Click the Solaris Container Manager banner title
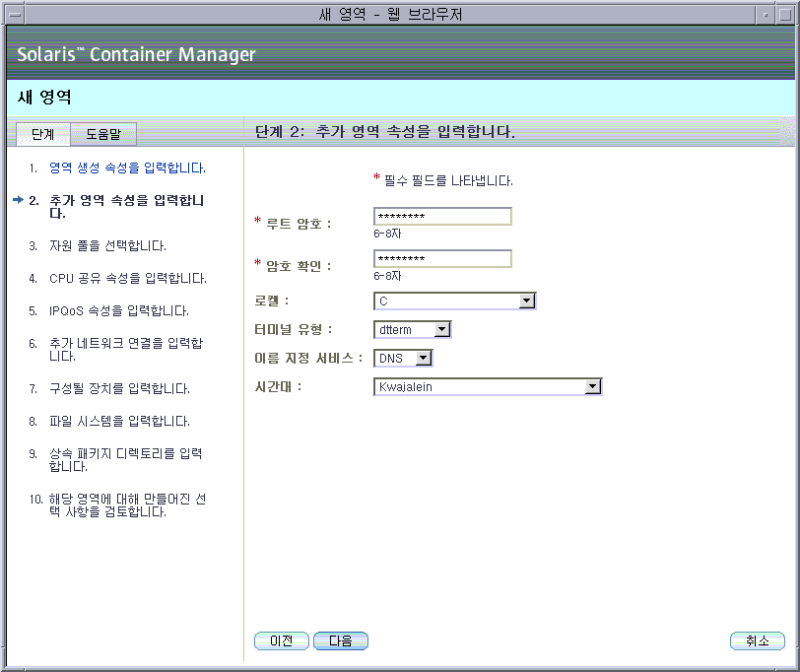 (x=136, y=54)
